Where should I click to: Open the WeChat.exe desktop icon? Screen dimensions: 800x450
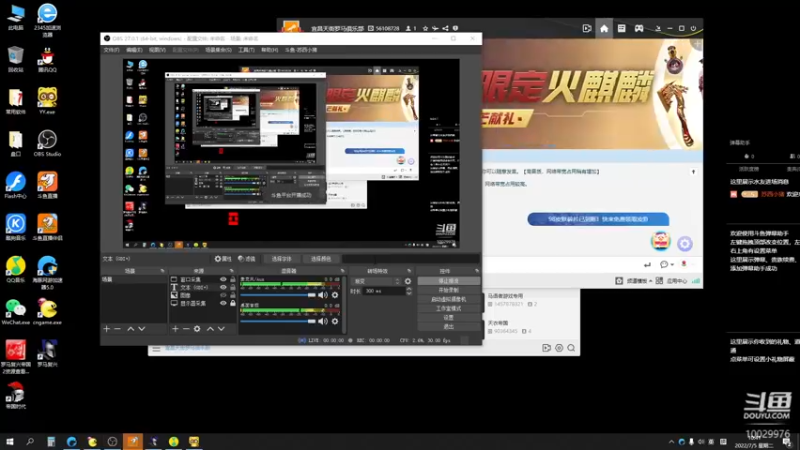click(16, 312)
